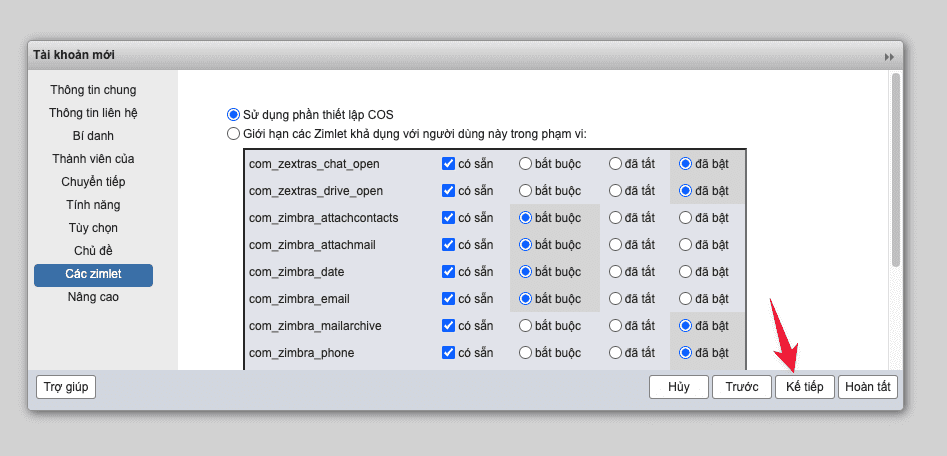Set com_zimbra_attachcontacts to 'đã tắt'

tap(615, 217)
